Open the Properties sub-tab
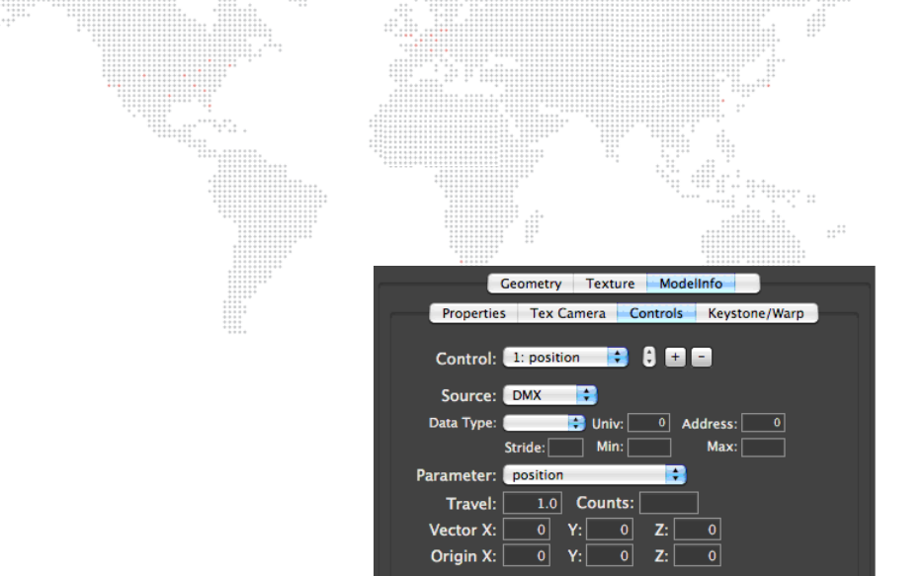The width and height of the screenshot is (924, 576). point(473,313)
